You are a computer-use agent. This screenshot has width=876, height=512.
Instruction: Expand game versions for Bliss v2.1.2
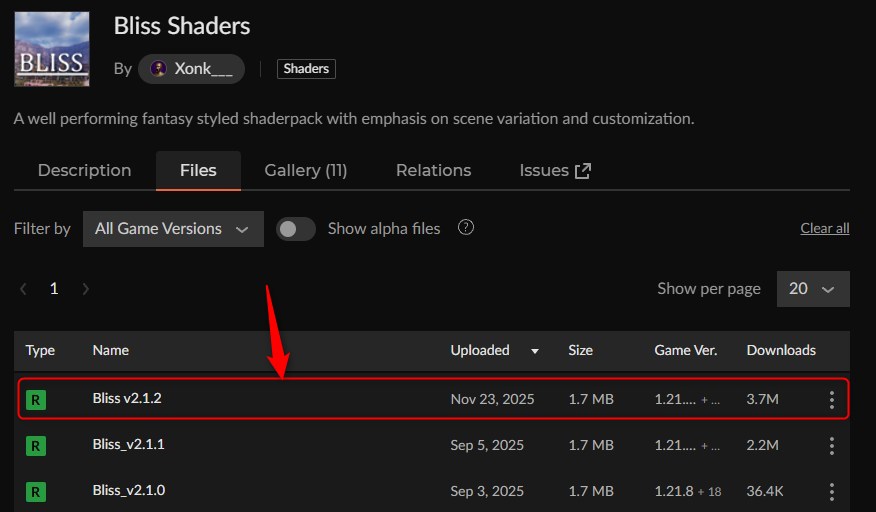click(687, 400)
